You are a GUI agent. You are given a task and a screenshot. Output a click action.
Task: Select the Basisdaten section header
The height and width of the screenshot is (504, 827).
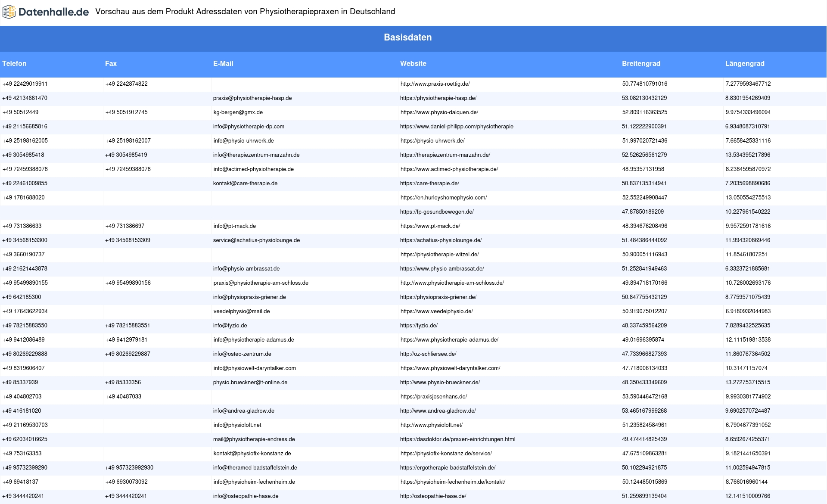(x=407, y=37)
